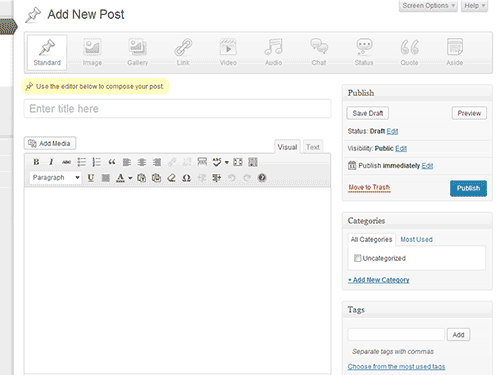Image resolution: width=500 pixels, height=375 pixels.
Task: Insert a special character with Omega icon
Action: point(186,178)
